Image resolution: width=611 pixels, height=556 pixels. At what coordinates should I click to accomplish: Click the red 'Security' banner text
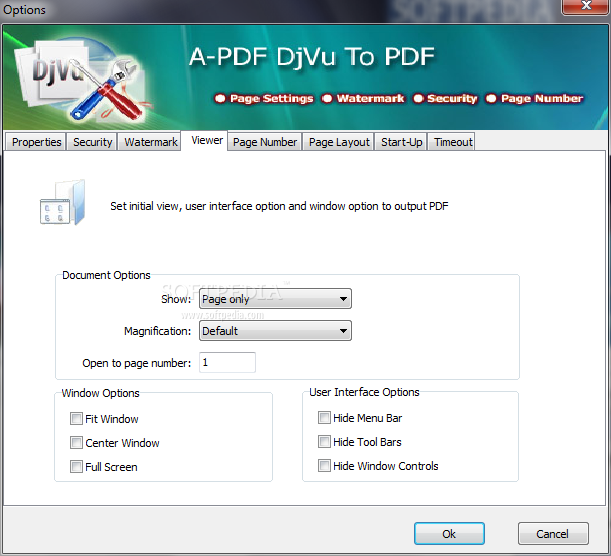[x=452, y=99]
